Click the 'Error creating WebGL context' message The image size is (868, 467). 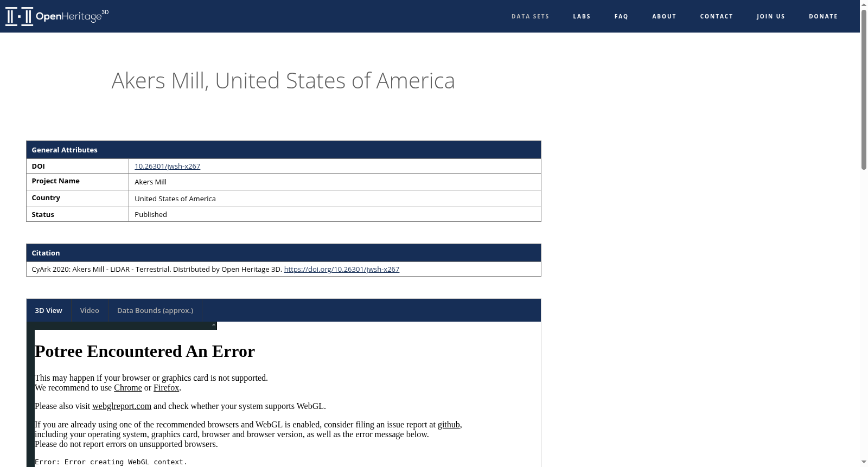pos(111,462)
